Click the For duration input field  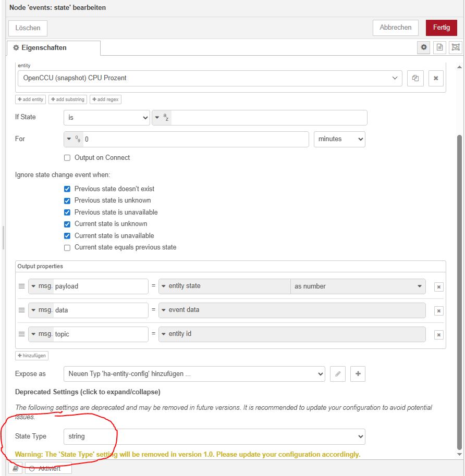pyautogui.click(x=195, y=140)
